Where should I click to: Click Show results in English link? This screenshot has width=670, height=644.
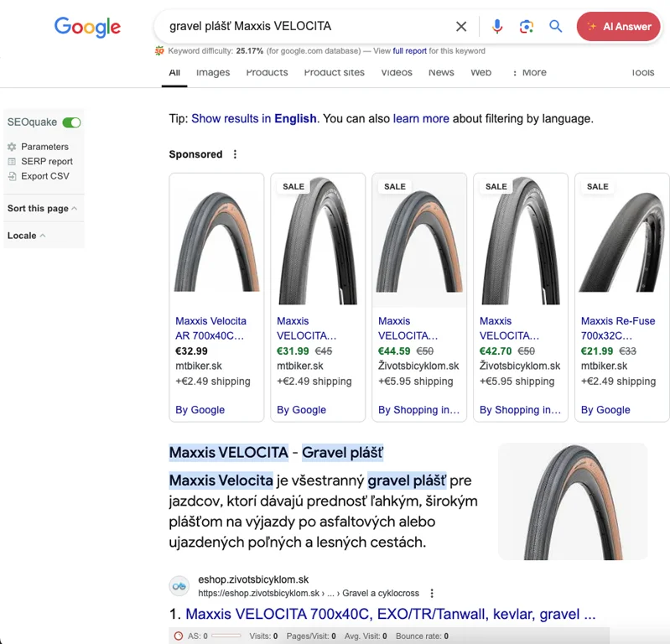click(254, 119)
